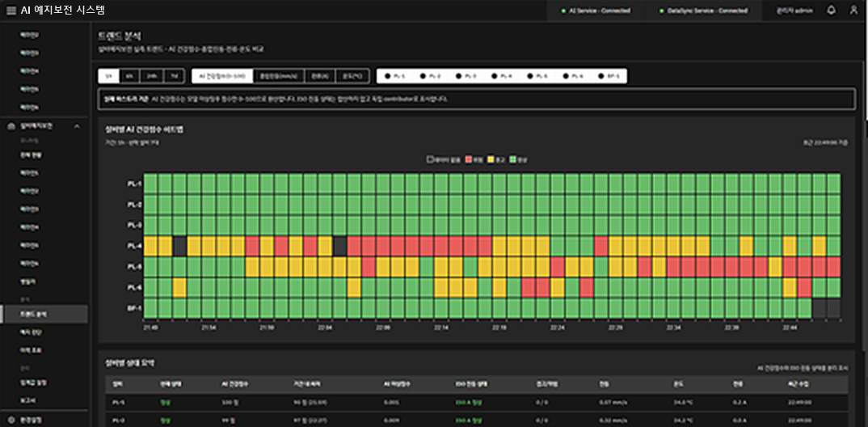Click the last dark BF-1 heatmap cell
The height and width of the screenshot is (427, 868).
pos(834,308)
